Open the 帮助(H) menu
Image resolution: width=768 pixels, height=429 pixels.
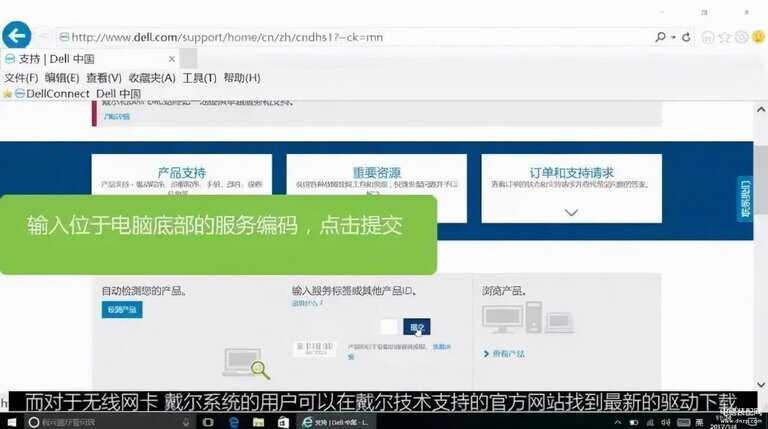coord(242,78)
